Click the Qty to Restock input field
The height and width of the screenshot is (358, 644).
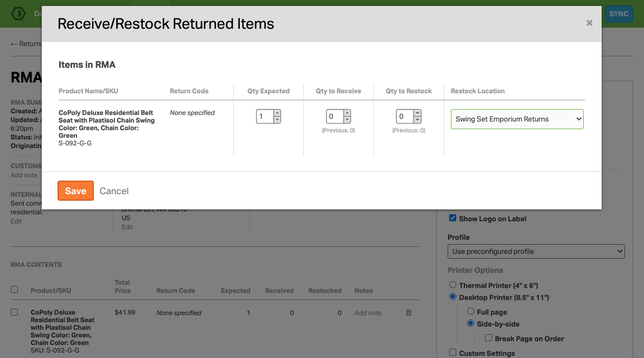click(405, 116)
